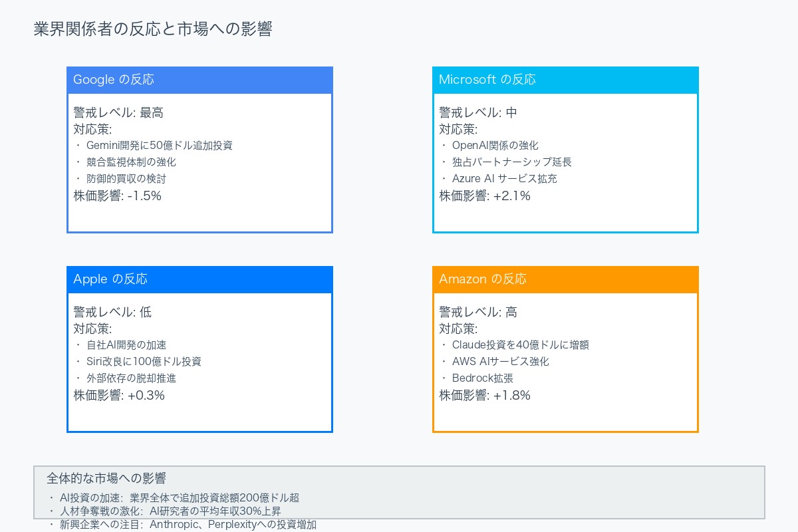Screen dimensions: 798x532
Task: Select bullet 自社AI開発の加速
Action: point(120,345)
